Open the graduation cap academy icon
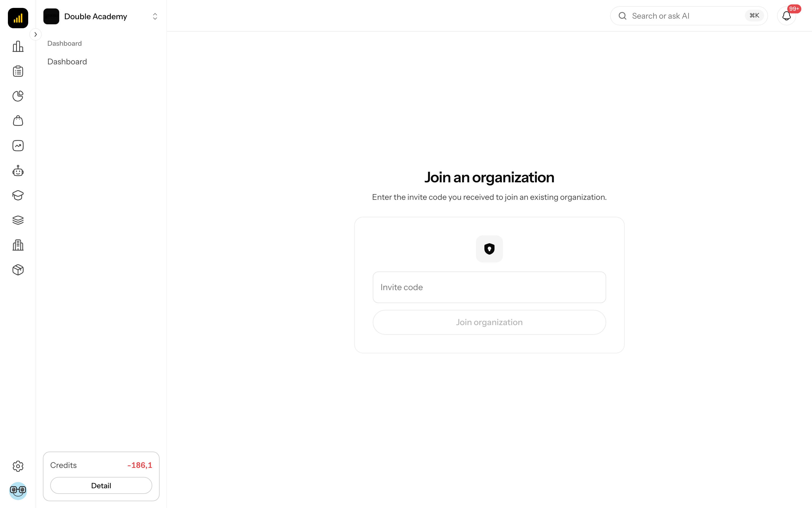Viewport: 812px width, 508px height. coord(18,196)
